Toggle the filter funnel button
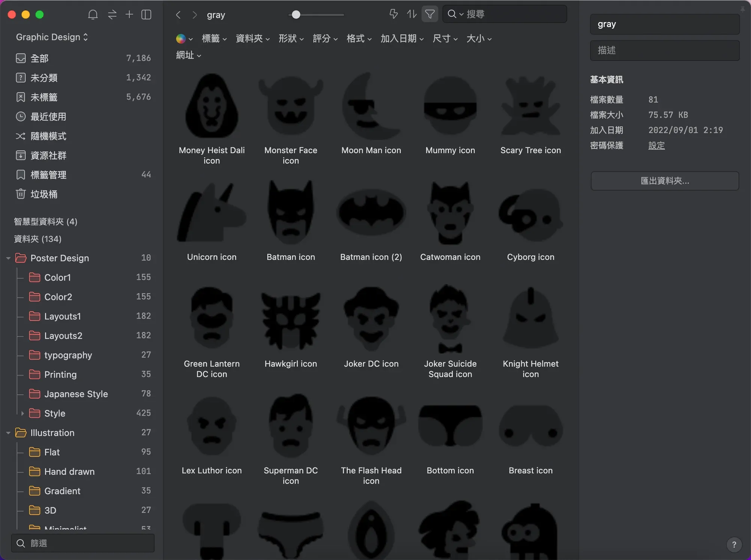751x560 pixels. 430,14
